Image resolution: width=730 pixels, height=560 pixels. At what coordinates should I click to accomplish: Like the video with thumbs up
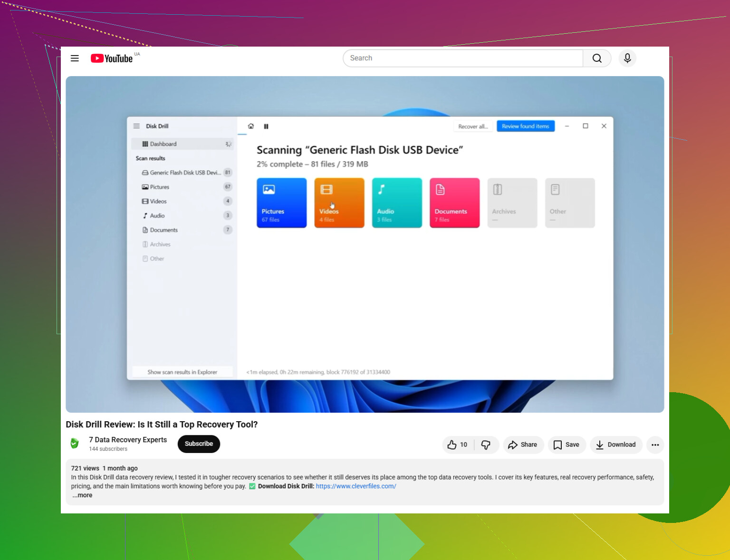click(458, 445)
